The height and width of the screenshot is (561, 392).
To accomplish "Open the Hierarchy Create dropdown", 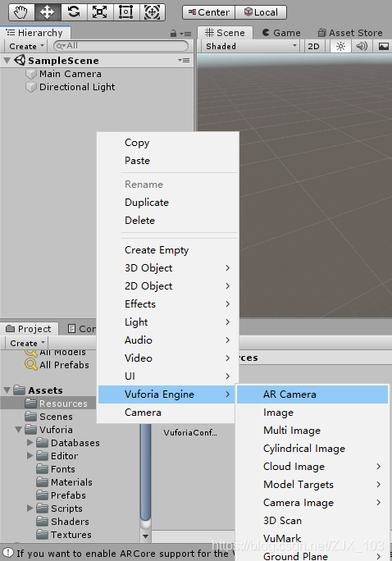I will (26, 46).
